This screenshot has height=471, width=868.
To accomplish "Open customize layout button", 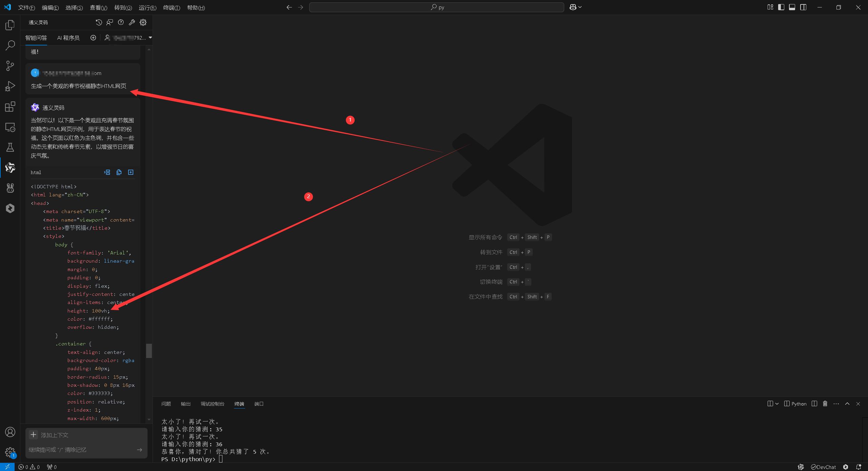I will [x=770, y=7].
